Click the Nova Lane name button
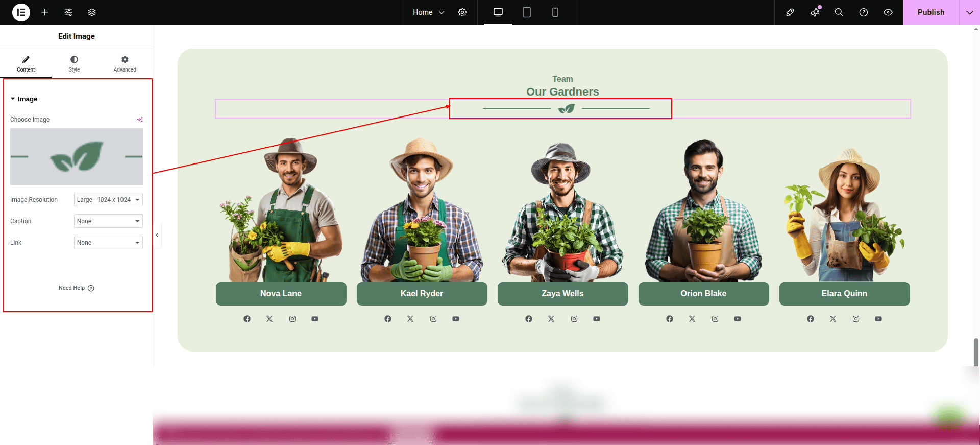 pyautogui.click(x=281, y=294)
